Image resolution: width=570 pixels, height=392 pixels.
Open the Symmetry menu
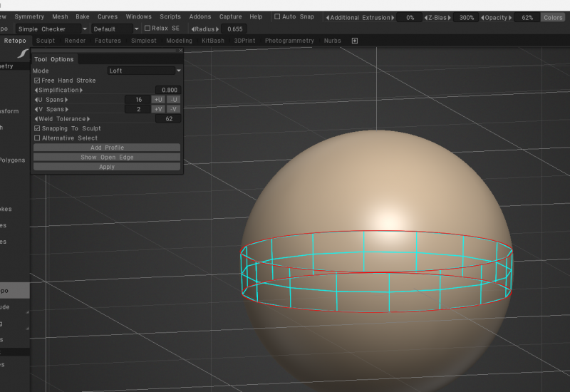tap(29, 16)
